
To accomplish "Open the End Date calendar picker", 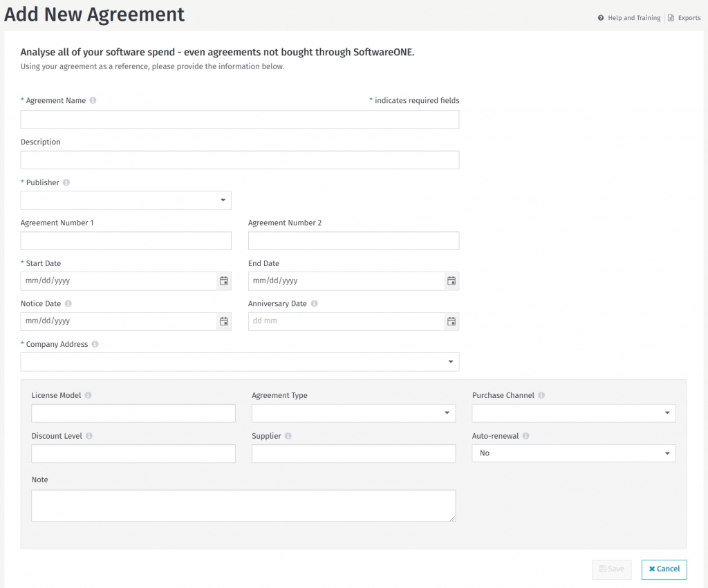I will pyautogui.click(x=451, y=281).
